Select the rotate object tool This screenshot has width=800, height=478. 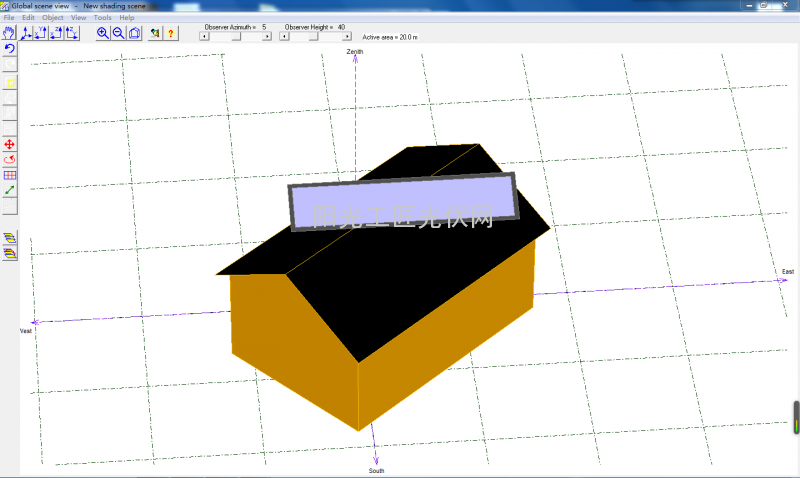point(10,159)
